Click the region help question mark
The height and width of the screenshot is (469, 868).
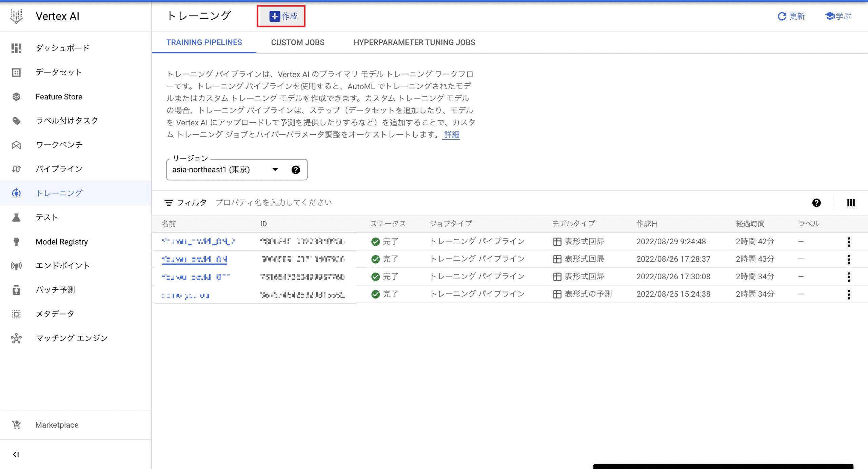tap(296, 170)
